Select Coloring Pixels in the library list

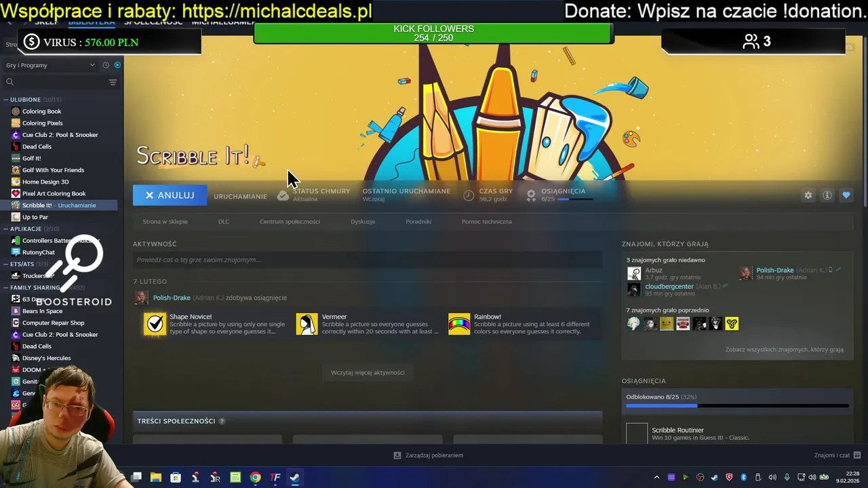[x=42, y=123]
